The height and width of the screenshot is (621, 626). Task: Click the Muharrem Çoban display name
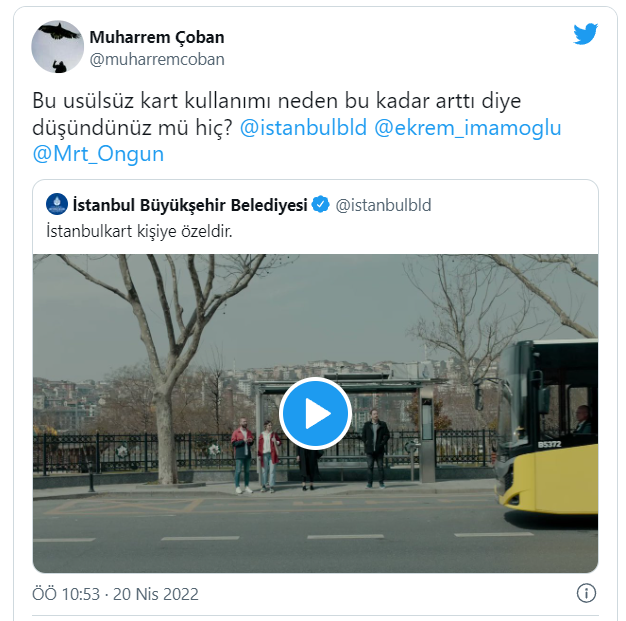click(157, 37)
